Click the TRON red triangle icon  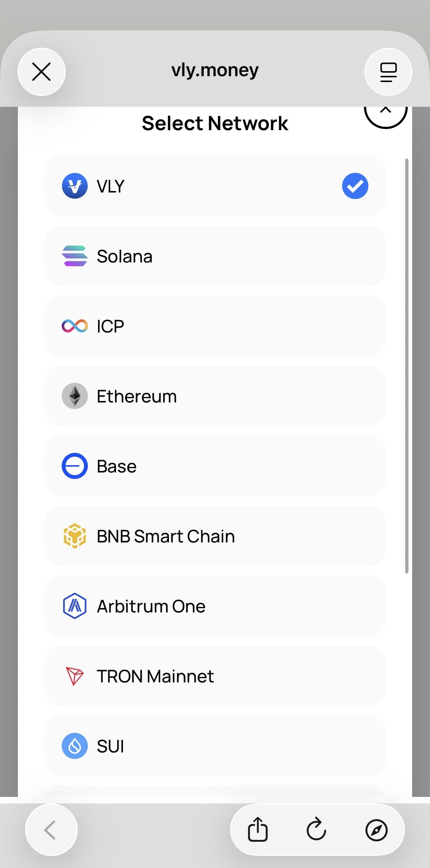click(x=75, y=676)
